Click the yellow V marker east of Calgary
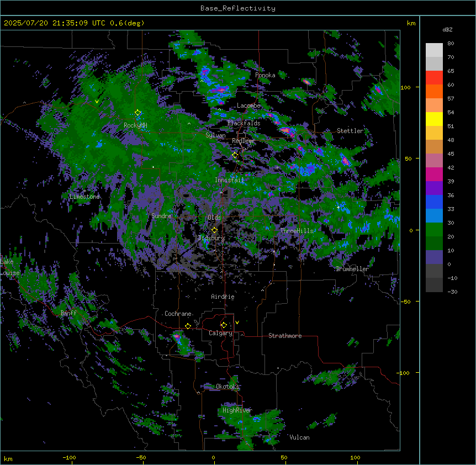 coord(237,323)
